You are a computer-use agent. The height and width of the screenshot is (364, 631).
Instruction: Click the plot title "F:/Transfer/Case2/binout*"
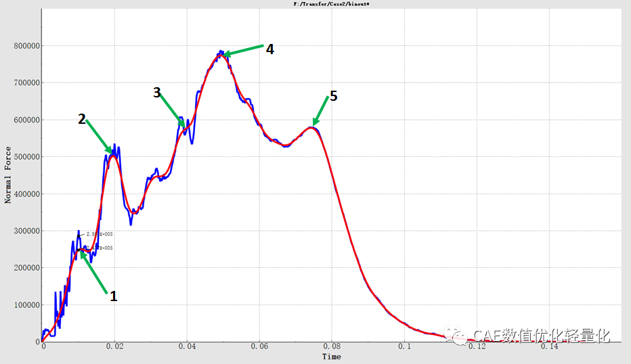(331, 3)
